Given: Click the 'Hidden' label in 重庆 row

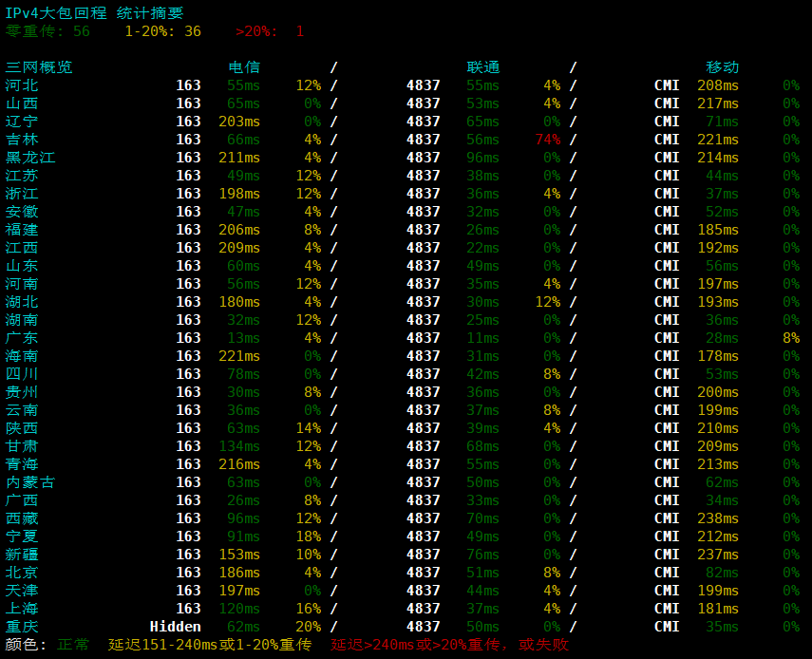Looking at the screenshot, I should 175,627.
